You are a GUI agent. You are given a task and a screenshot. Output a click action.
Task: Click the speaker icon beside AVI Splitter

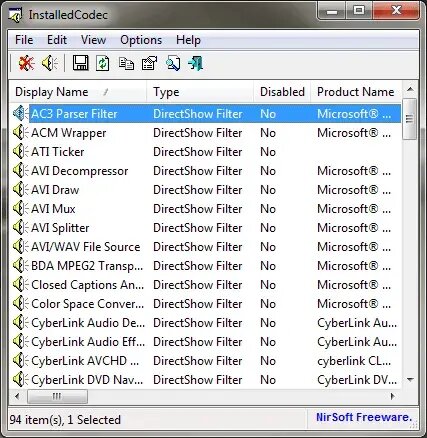point(21,228)
